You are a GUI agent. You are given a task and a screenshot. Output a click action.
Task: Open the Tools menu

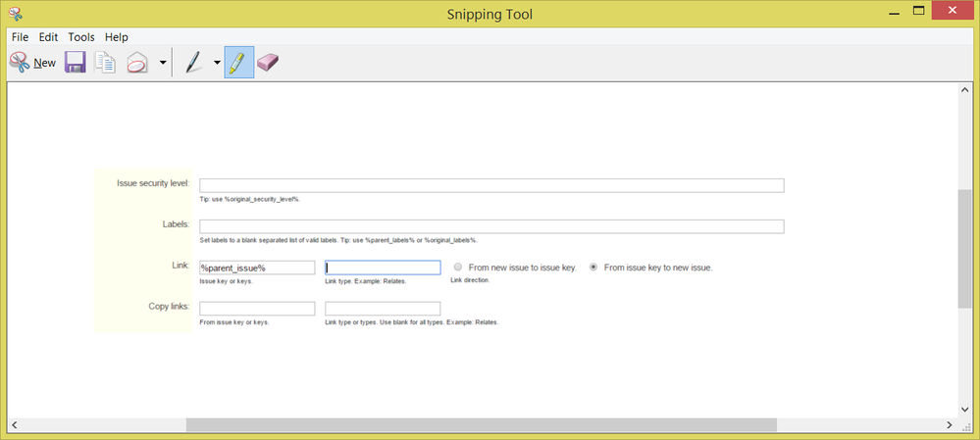pyautogui.click(x=81, y=37)
